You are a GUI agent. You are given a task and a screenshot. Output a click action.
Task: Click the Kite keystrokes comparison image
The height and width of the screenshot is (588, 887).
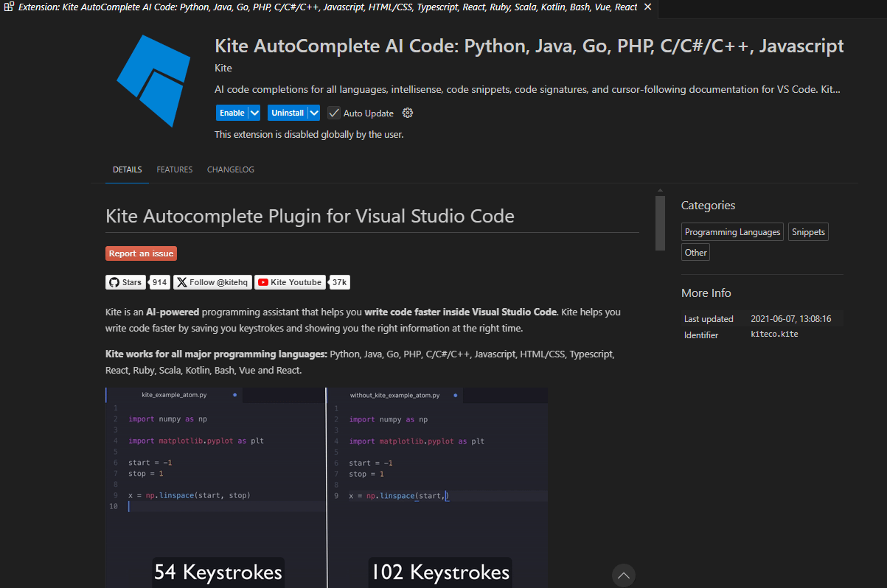click(327, 488)
